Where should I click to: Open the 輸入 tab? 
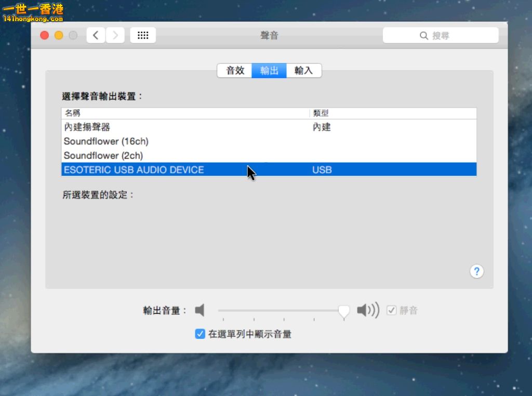[303, 71]
